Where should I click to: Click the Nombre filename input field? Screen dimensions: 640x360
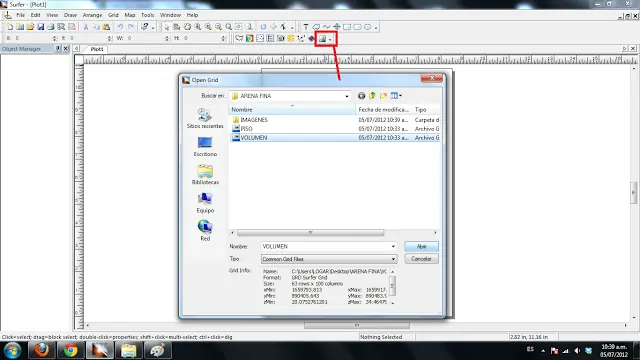pos(326,247)
